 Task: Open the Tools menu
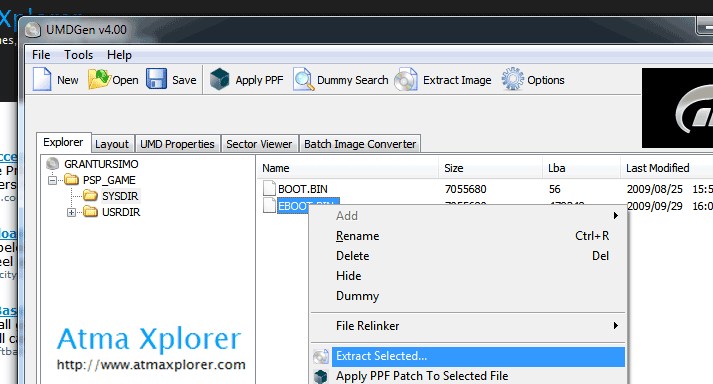pyautogui.click(x=78, y=55)
